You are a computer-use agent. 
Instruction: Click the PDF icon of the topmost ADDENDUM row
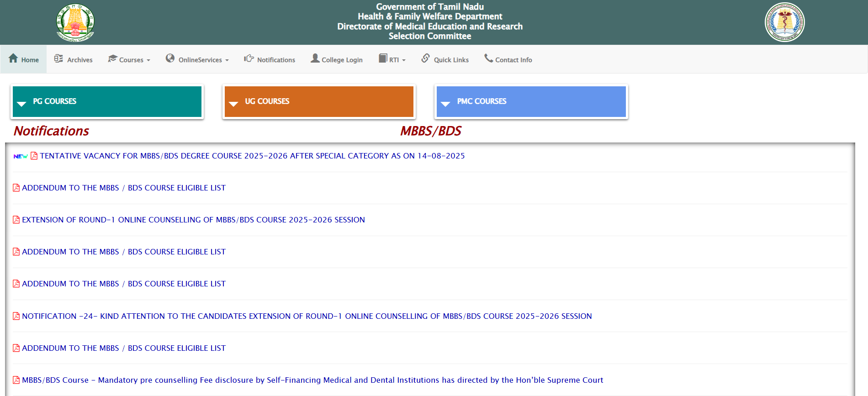pos(16,188)
